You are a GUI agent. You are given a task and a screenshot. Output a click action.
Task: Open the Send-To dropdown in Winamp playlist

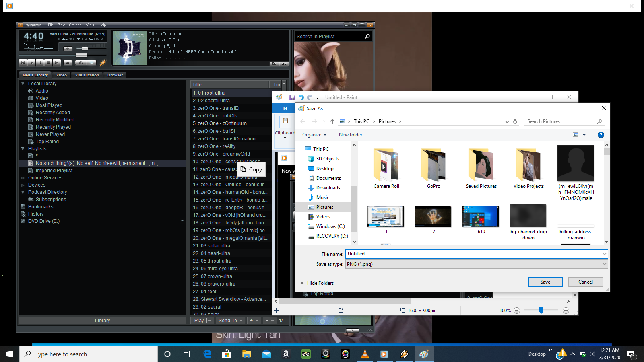[230, 321]
